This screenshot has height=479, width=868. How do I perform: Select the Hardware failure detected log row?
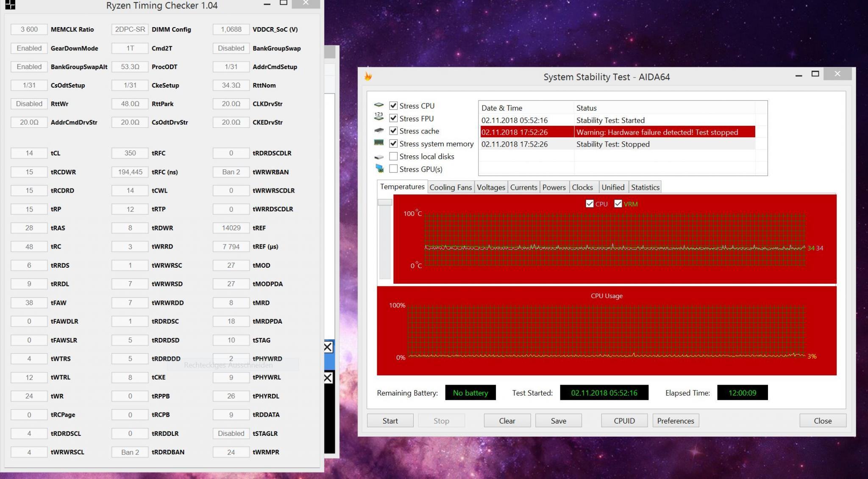click(x=618, y=132)
